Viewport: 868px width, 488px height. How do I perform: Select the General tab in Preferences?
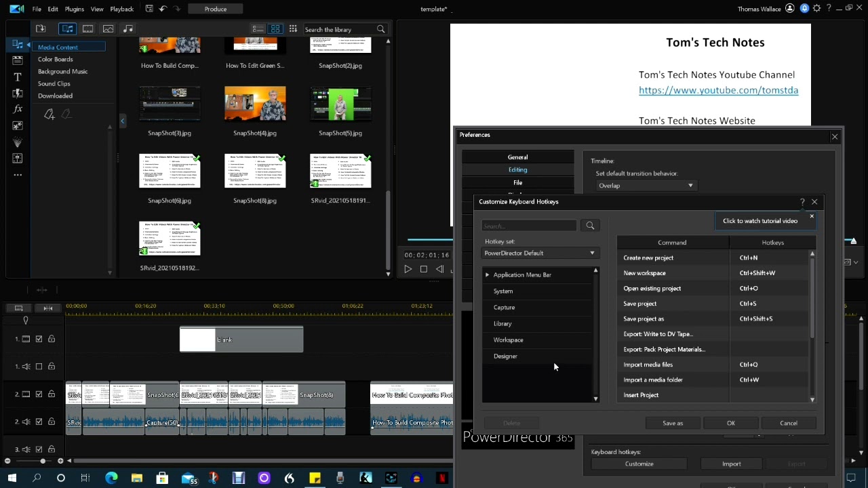click(517, 157)
